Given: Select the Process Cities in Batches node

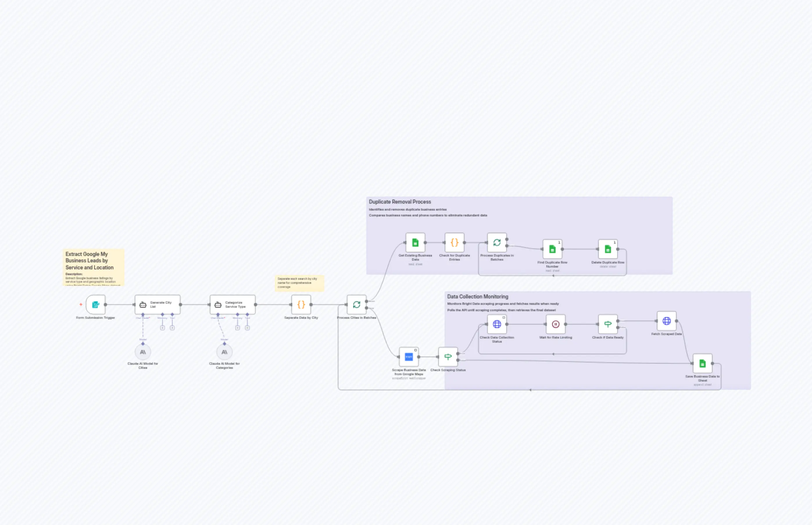Looking at the screenshot, I should (x=356, y=305).
